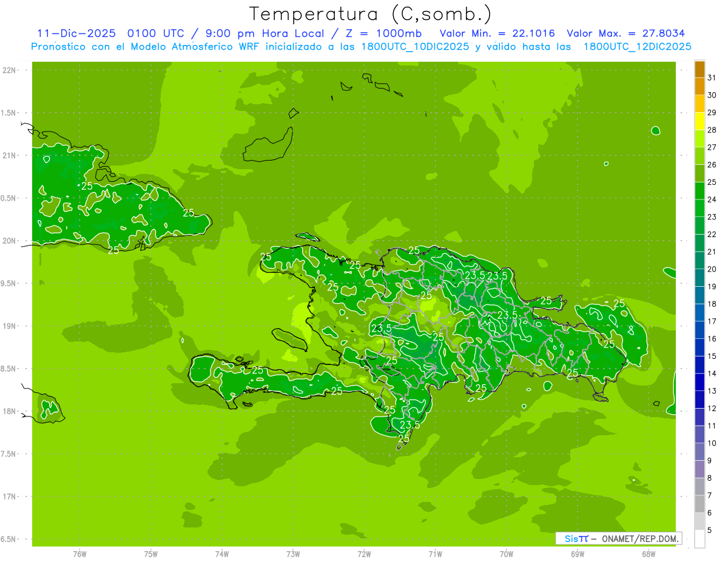The image size is (728, 562).
Task: Click the '75W' longitude axis label
Action: (x=151, y=554)
